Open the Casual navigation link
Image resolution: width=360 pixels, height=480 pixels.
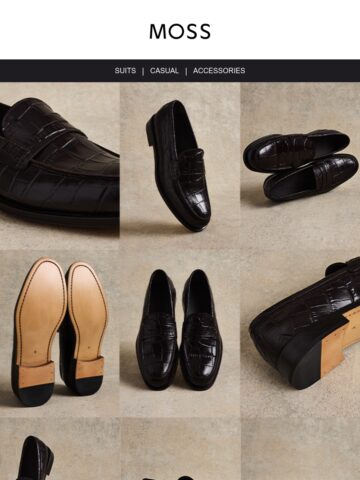point(164,71)
